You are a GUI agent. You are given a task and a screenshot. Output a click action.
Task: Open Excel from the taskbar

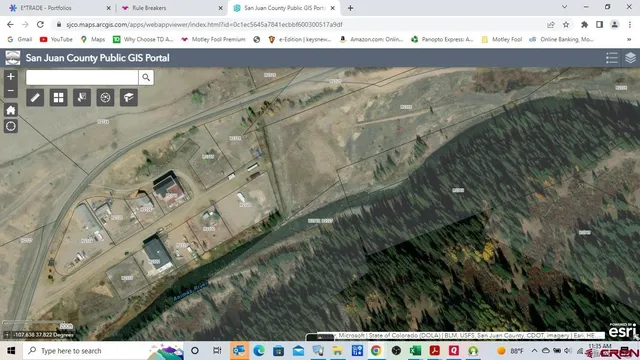416,351
